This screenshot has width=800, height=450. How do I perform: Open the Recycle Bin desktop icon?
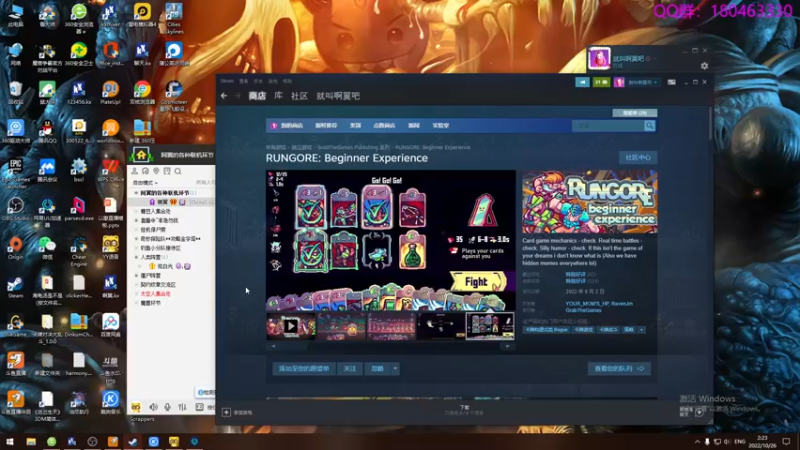15,93
